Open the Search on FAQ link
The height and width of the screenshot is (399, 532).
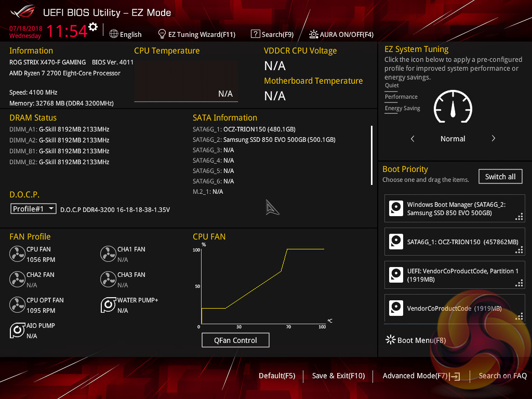pyautogui.click(x=502, y=376)
